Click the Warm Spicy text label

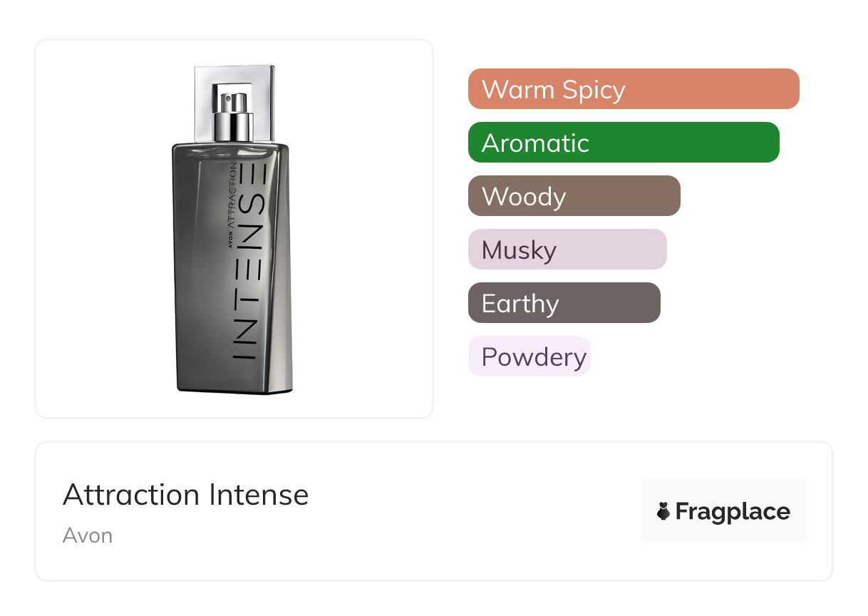click(x=554, y=89)
